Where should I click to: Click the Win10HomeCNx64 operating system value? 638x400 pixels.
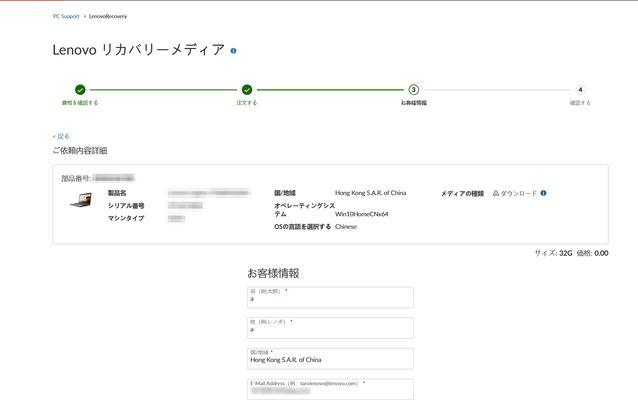[362, 214]
